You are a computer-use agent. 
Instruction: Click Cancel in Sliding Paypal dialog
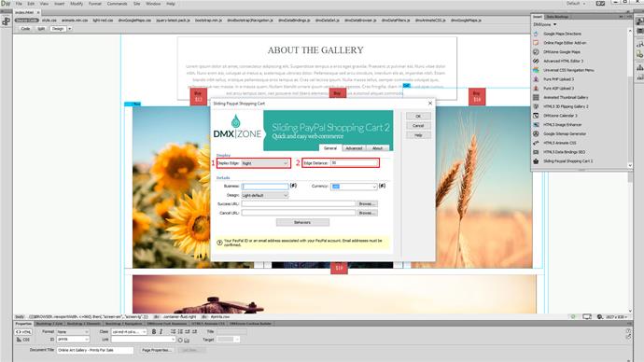(x=418, y=126)
